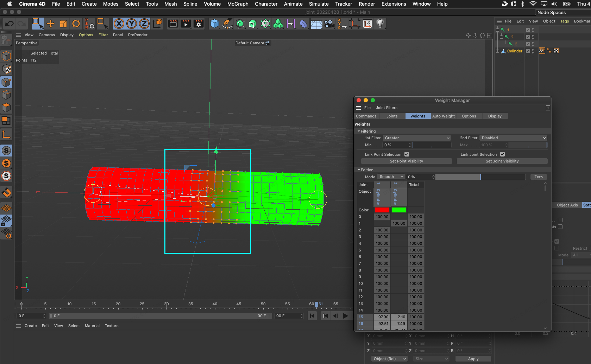The height and width of the screenshot is (364, 591).
Task: Switch to Polygons mode in the side palette
Action: pos(6,108)
